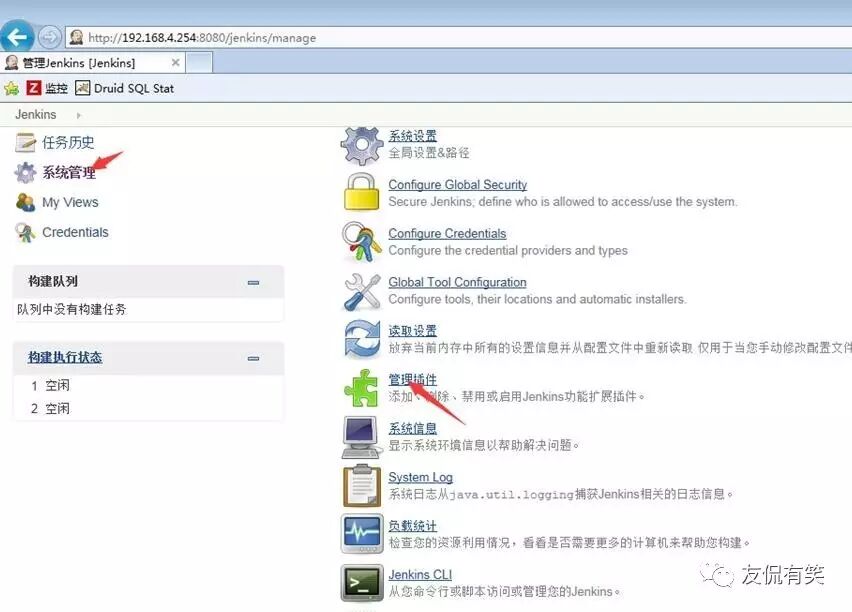The width and height of the screenshot is (852, 612).
Task: Click the My Views people icon
Action: click(x=25, y=202)
